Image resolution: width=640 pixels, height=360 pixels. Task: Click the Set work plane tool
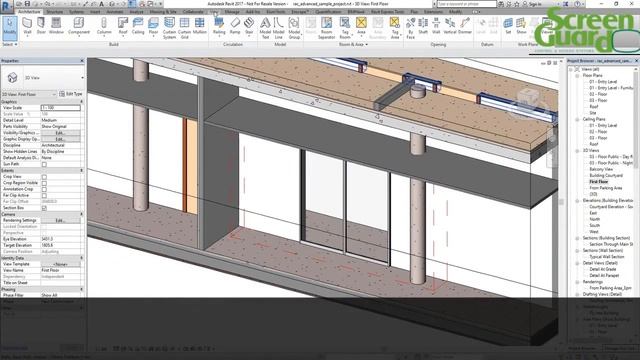click(x=508, y=26)
